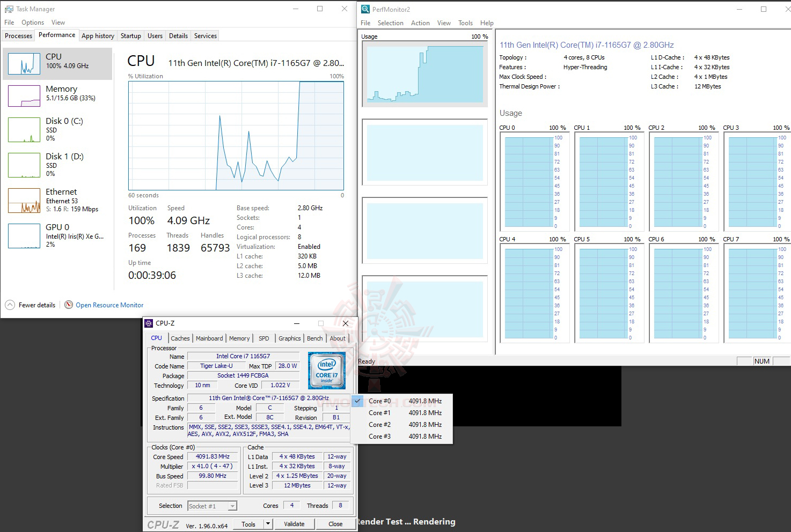Open the Action menu in PerfMonitor2
This screenshot has width=791, height=532.
[420, 23]
